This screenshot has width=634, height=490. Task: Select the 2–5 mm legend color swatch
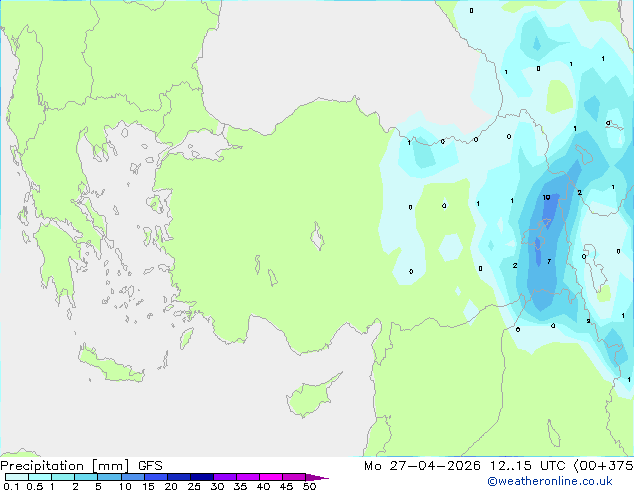86,477
